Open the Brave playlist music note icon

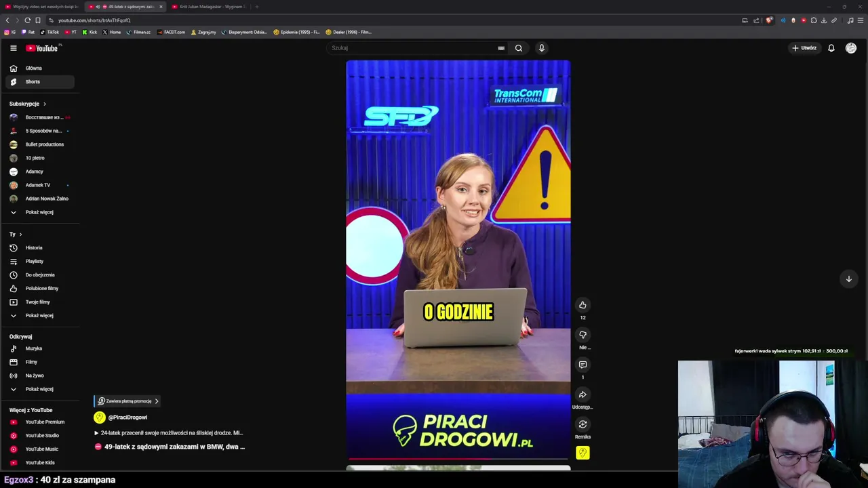(850, 20)
